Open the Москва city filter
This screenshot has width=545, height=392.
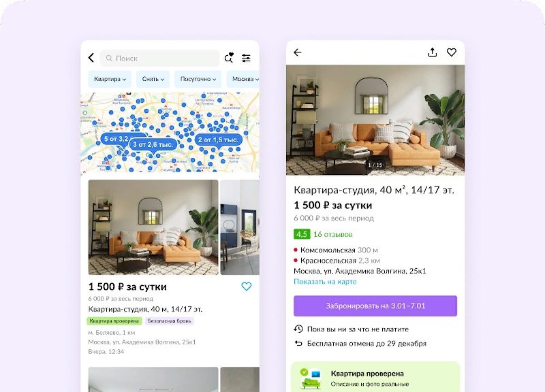[243, 79]
